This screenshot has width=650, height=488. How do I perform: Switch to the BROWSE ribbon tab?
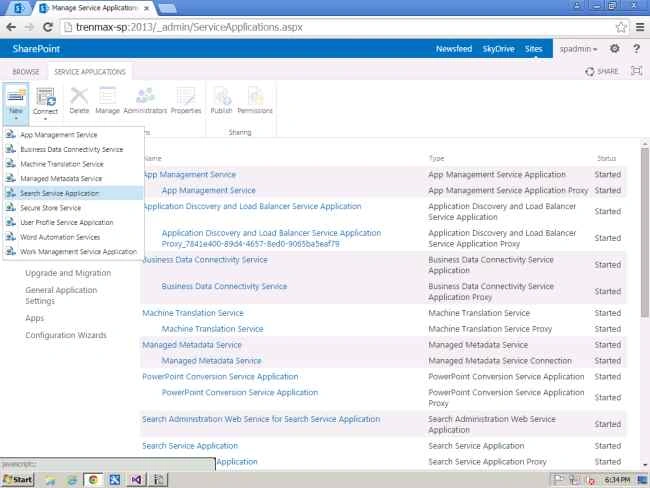26,72
